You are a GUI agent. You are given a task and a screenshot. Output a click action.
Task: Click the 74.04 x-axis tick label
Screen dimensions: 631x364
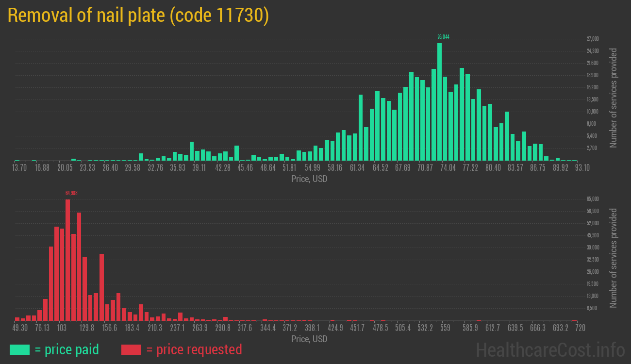(448, 168)
